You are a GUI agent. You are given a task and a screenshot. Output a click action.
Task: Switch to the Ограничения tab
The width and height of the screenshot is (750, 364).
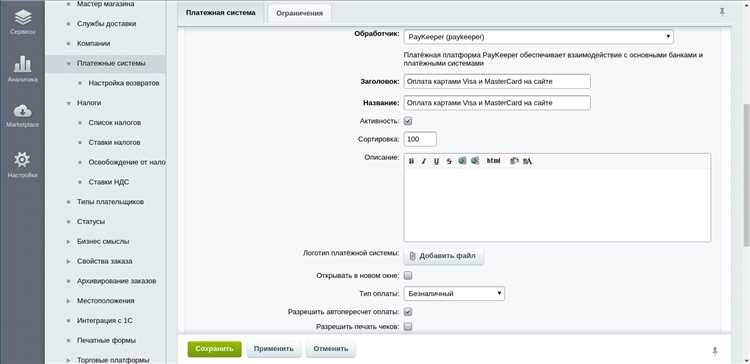(x=299, y=13)
